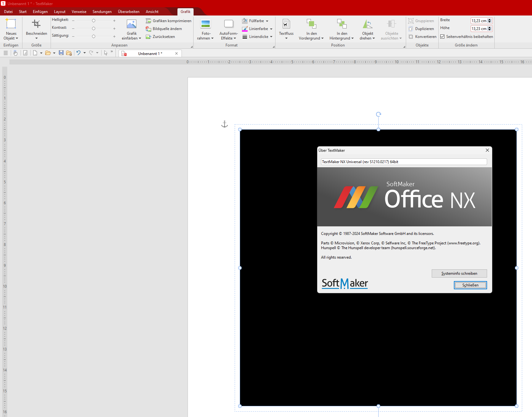532x417 pixels.
Task: Expand the new document dropdown arrow
Action: pos(41,53)
